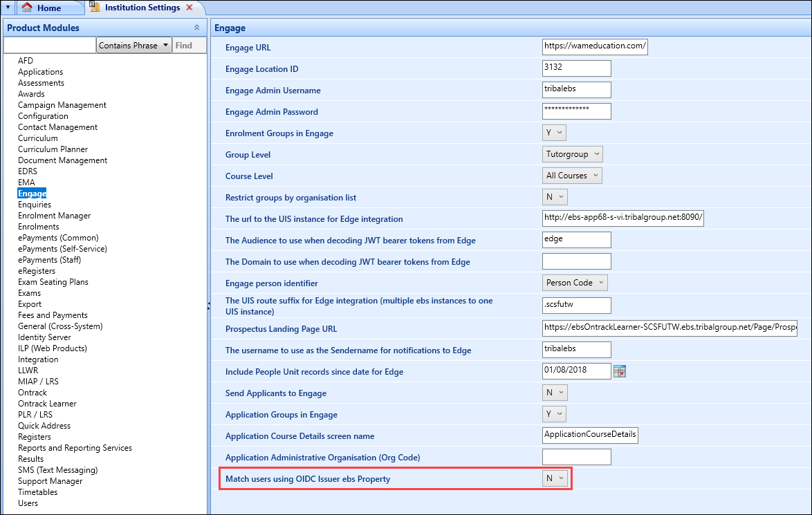Switch to the Home tab
This screenshot has height=515, width=812.
(x=48, y=8)
